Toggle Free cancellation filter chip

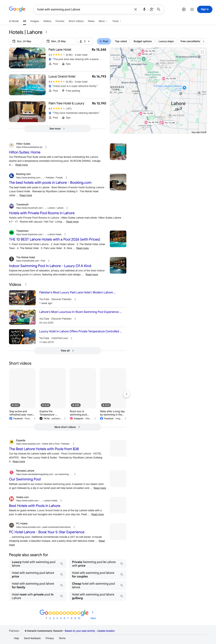click(x=190, y=41)
